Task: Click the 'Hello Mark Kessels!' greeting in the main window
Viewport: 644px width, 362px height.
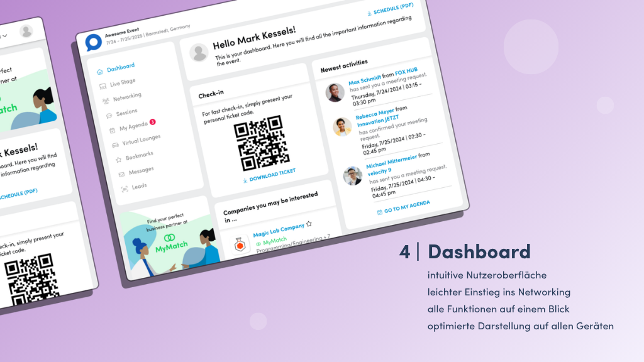Action: click(x=254, y=37)
